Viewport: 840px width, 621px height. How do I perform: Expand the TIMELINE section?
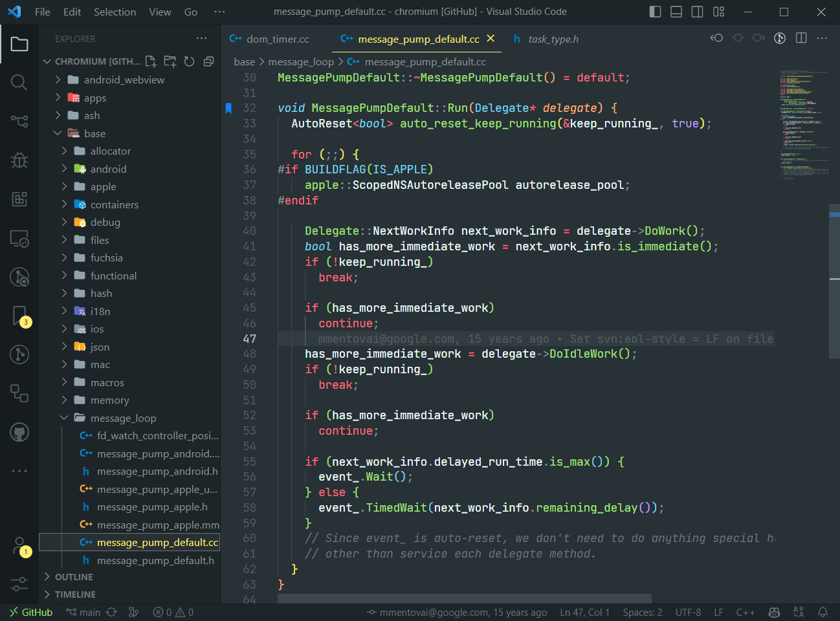pos(129,594)
